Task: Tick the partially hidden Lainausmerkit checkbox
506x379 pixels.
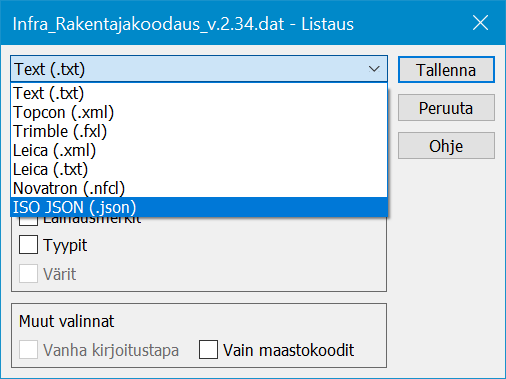Action: click(28, 221)
